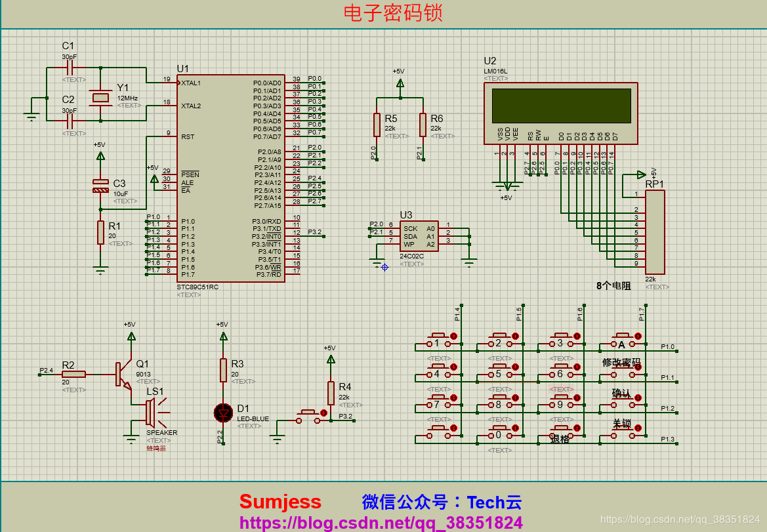Click the RST pin name on U1
This screenshot has height=532, width=767.
[x=188, y=137]
